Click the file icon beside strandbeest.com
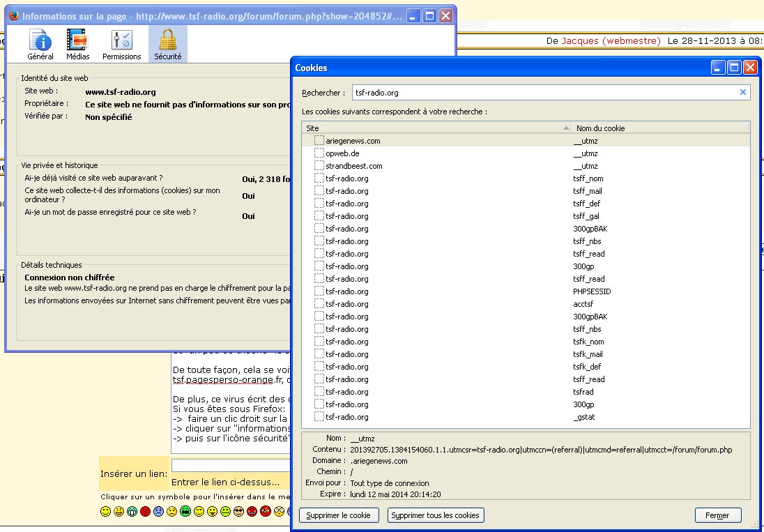Screen dimensions: 764x532 tap(319, 166)
